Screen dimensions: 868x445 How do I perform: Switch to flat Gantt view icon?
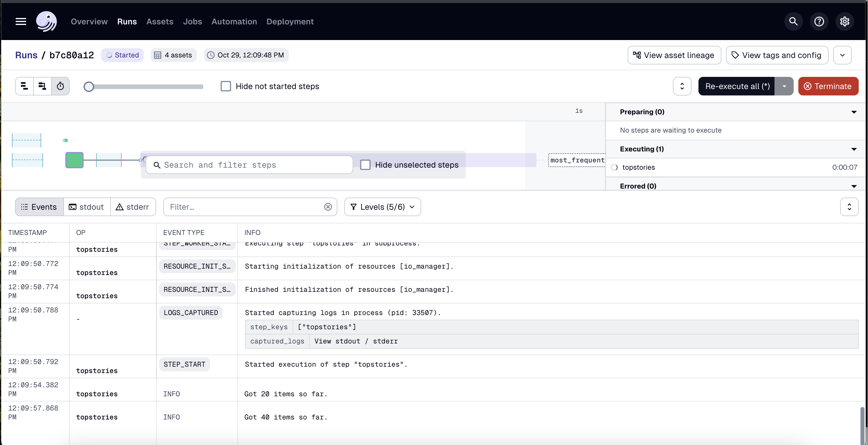(x=24, y=86)
